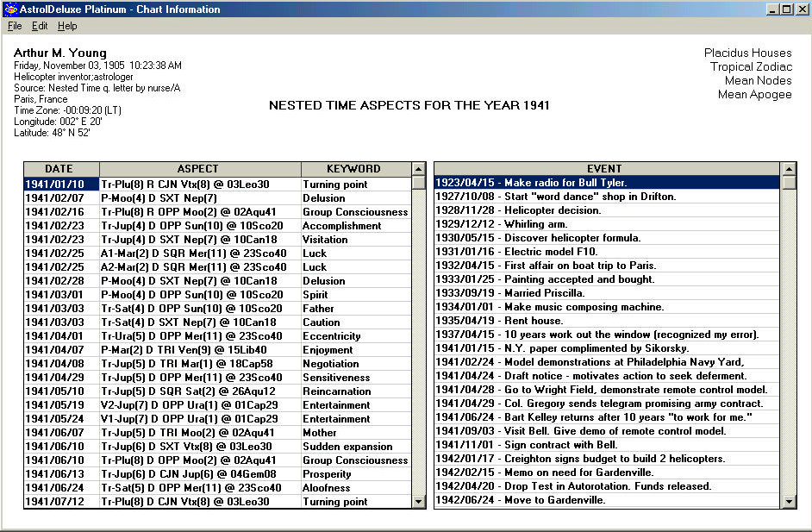Select aspect A2-Mar(2) D SQR Mer(11)
The height and width of the screenshot is (532, 812).
point(200,267)
